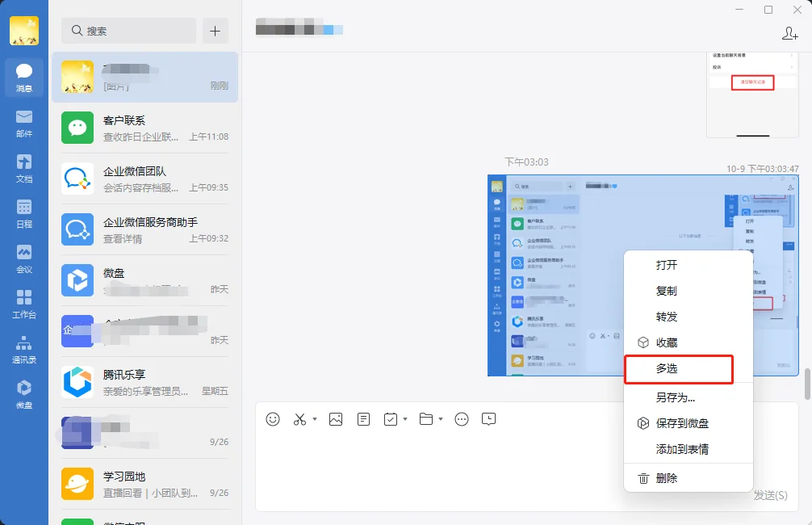Viewport: 812px width, 525px height.
Task: Open the 消息 messages tab in sidebar
Action: tap(24, 77)
